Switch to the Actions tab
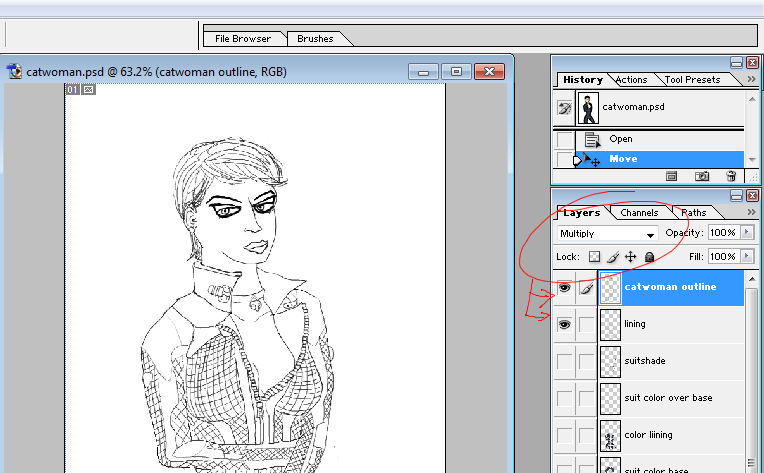 point(631,80)
